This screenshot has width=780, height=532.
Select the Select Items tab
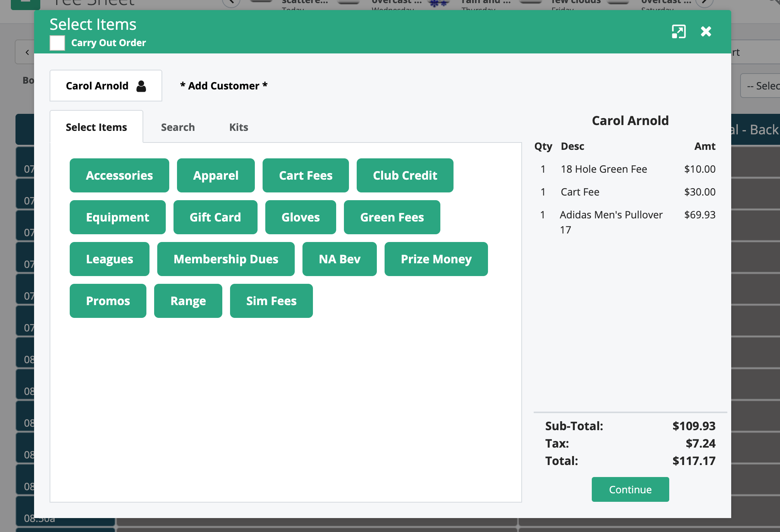(96, 127)
